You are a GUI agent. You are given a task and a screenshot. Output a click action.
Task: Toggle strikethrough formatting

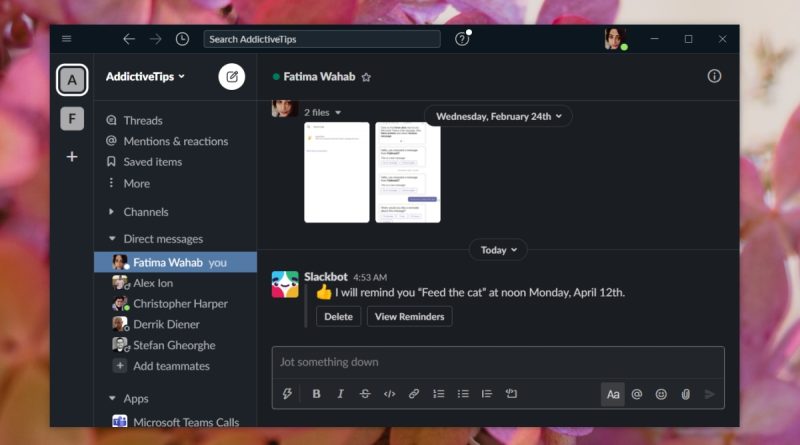(x=365, y=393)
